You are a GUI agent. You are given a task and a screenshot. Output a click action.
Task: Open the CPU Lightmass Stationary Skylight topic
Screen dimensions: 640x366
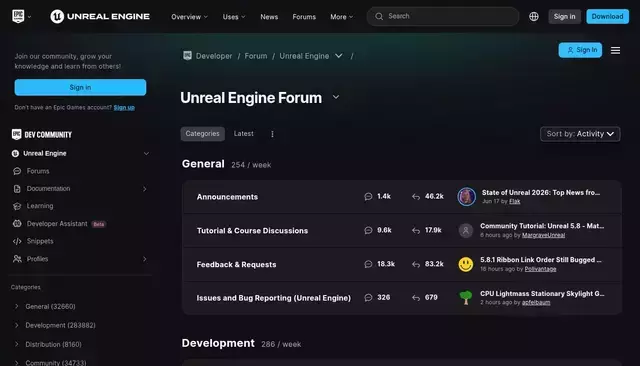[542, 293]
